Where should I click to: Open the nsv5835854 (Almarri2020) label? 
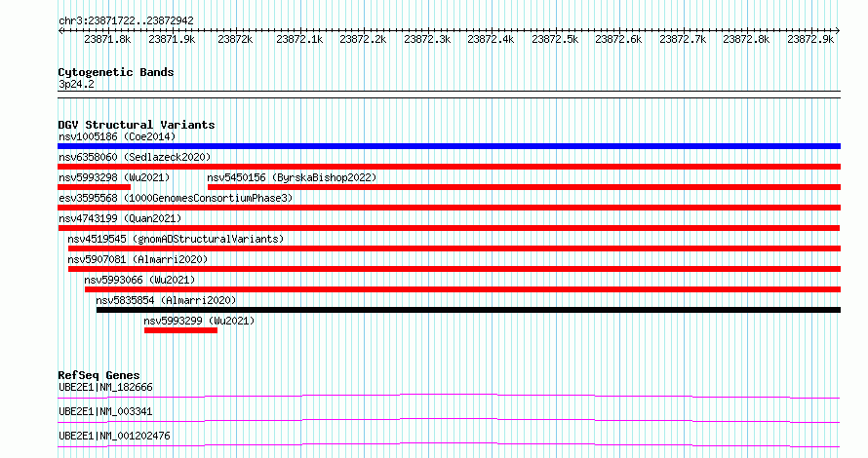tap(166, 300)
